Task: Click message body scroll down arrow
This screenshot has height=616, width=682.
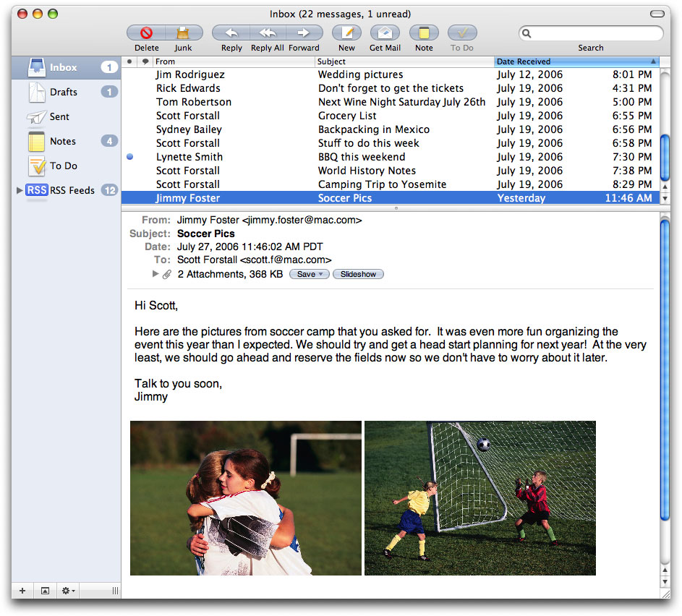Action: pyautogui.click(x=665, y=581)
